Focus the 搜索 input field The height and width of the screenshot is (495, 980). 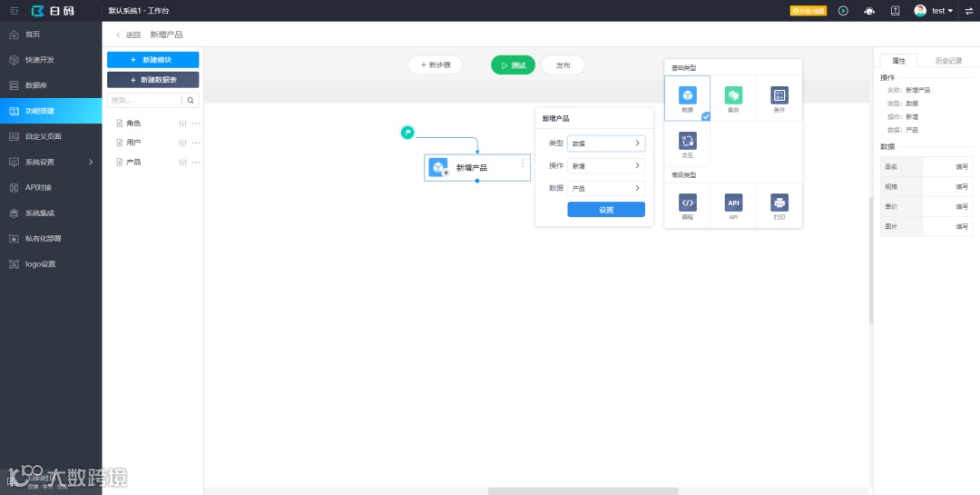145,100
